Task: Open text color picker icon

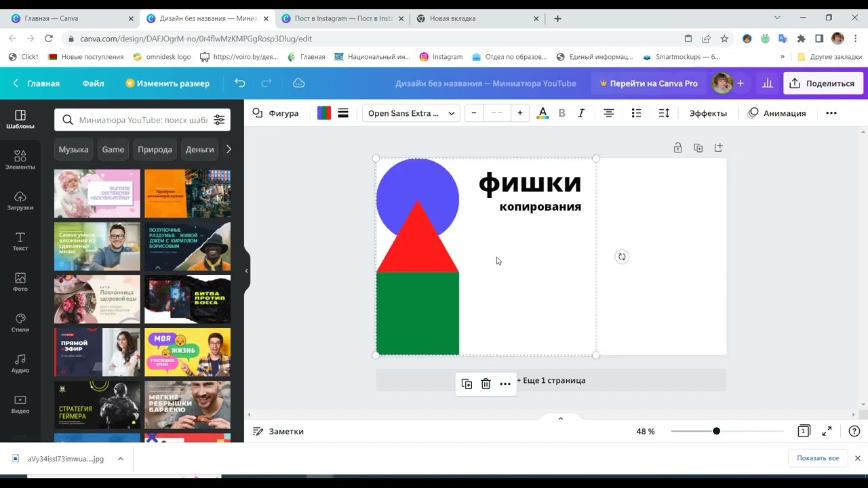Action: [542, 113]
